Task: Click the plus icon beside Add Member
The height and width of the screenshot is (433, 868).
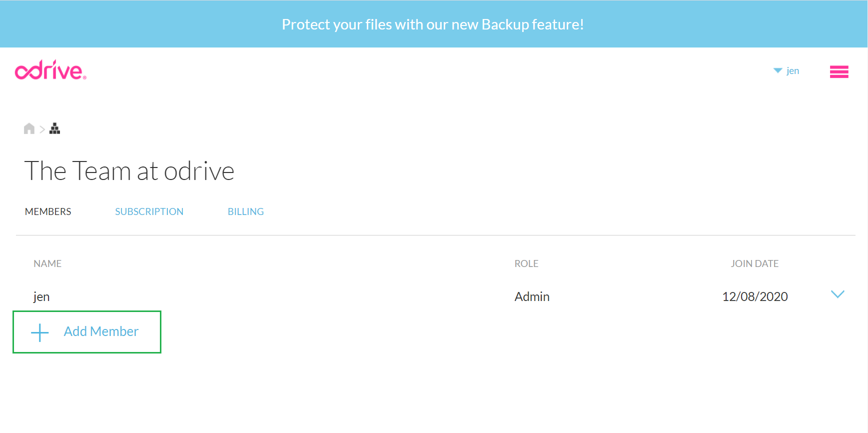Action: [x=40, y=332]
